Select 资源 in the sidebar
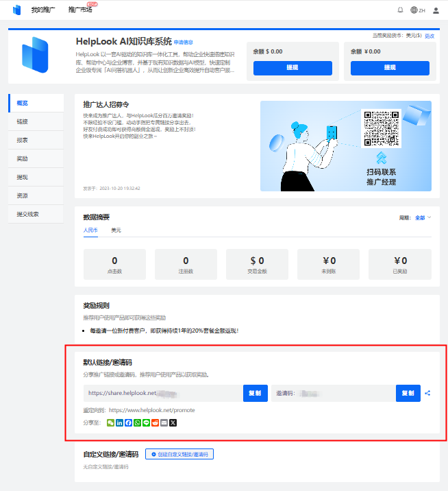The image size is (448, 491). pyautogui.click(x=36, y=195)
